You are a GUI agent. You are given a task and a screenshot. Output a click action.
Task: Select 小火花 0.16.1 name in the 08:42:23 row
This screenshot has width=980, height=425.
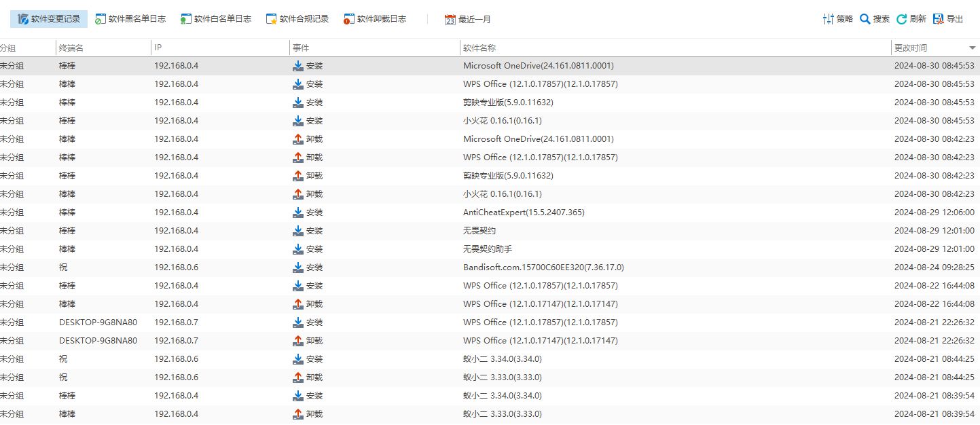coord(503,194)
